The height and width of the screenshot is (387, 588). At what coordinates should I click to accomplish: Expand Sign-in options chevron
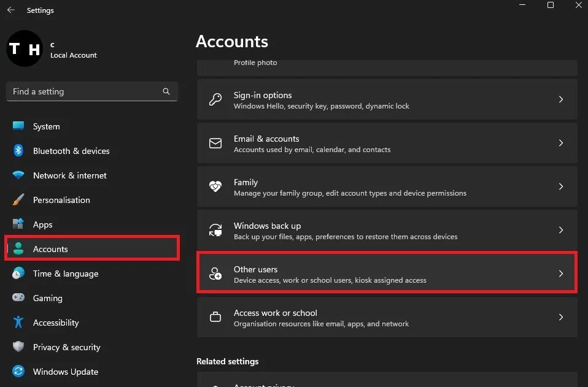(560, 99)
